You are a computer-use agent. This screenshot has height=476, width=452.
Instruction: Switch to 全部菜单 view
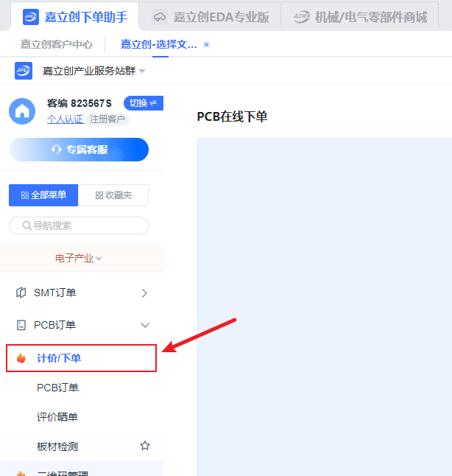[43, 195]
